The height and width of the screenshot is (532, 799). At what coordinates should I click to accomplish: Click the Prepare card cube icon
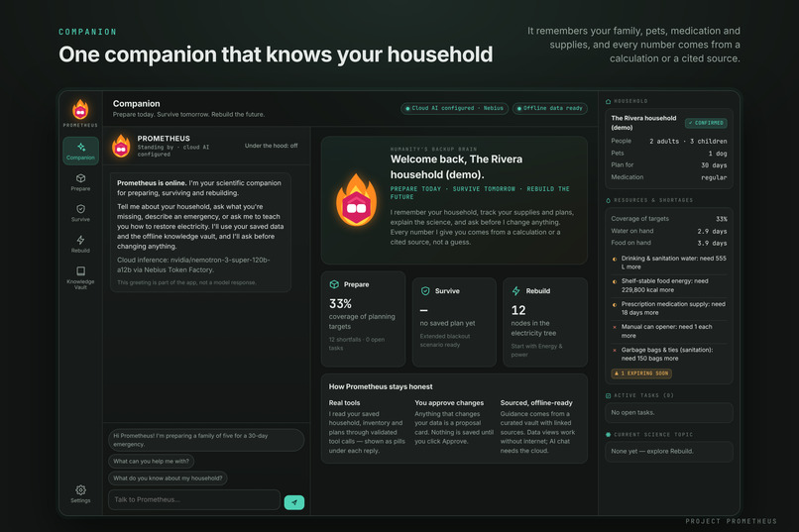pos(334,284)
